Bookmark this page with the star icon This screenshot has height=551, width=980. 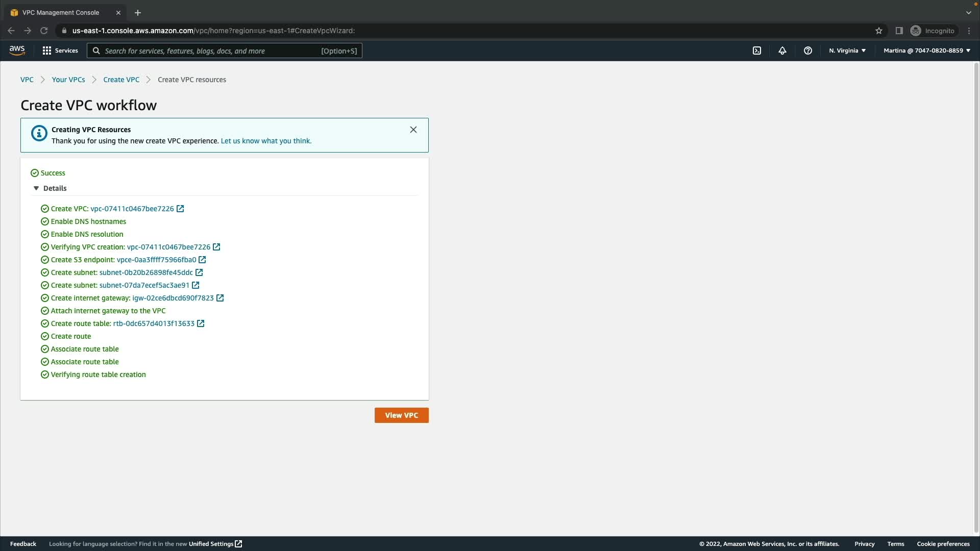878,31
